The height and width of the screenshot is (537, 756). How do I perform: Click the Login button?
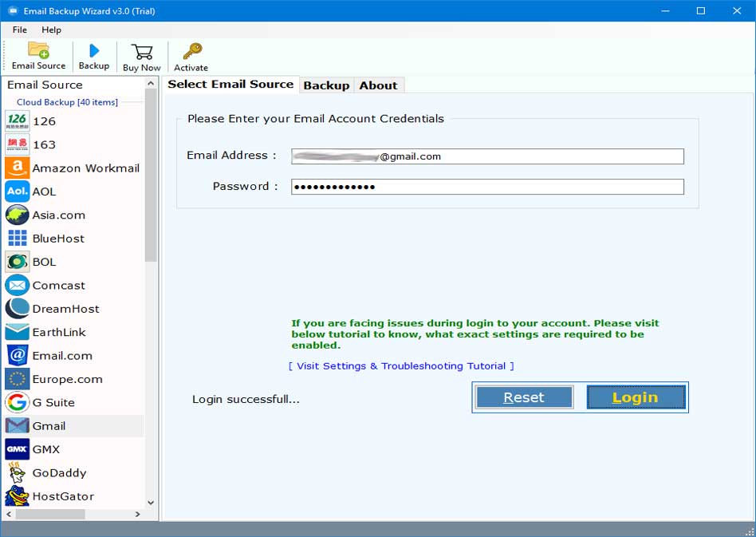[636, 397]
